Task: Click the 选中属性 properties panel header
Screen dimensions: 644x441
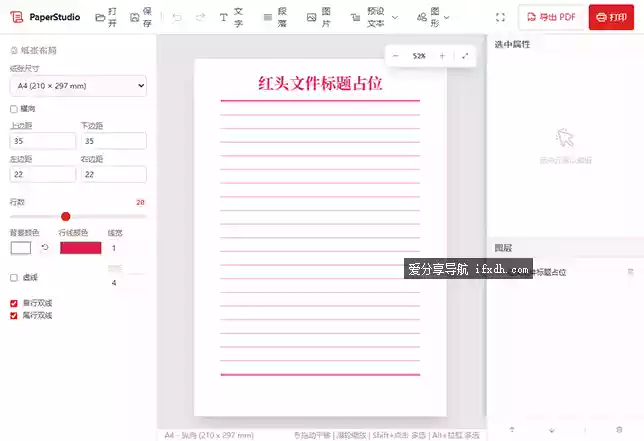Action: pos(512,44)
